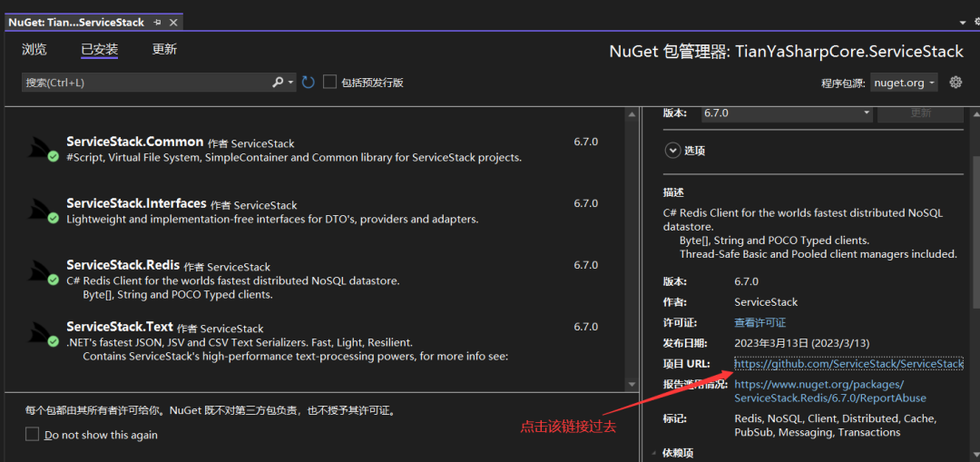This screenshot has height=462, width=980.
Task: Open package source settings gear icon
Action: tap(955, 82)
